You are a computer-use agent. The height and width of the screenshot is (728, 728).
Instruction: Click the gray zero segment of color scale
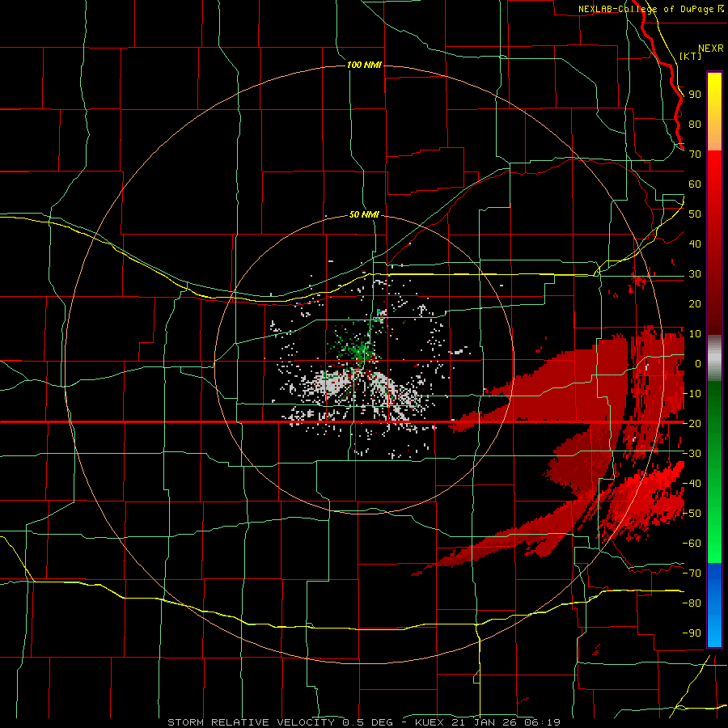(x=714, y=358)
